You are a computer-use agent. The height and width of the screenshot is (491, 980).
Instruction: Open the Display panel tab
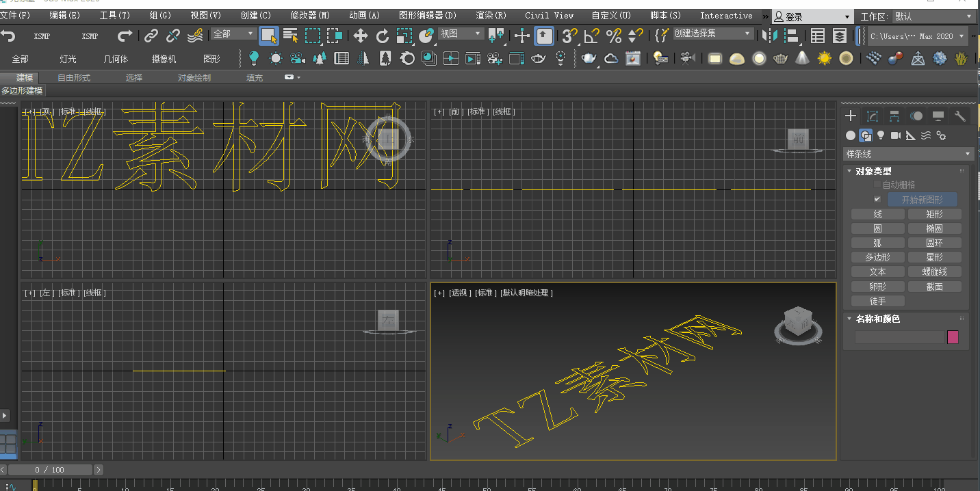(938, 116)
